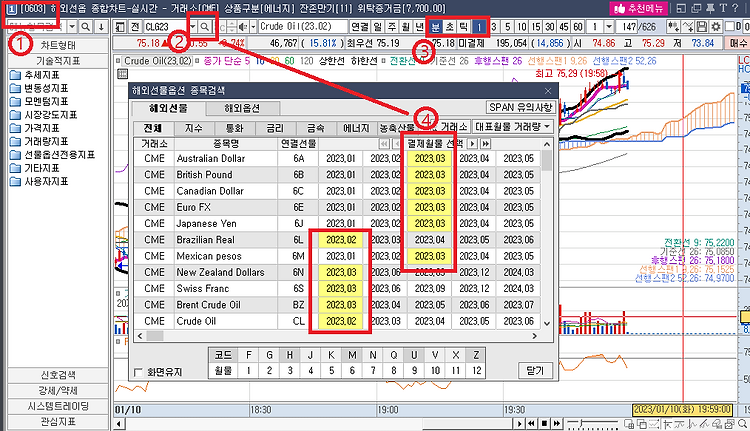The width and height of the screenshot is (750, 431).
Task: Click the bar count field showing 147
Action: [x=628, y=27]
